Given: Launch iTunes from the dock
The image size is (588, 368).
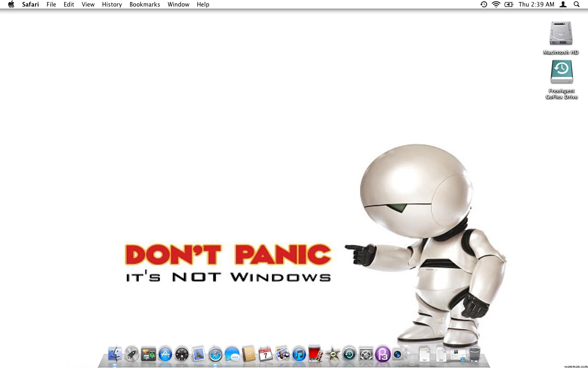Looking at the screenshot, I should 299,354.
